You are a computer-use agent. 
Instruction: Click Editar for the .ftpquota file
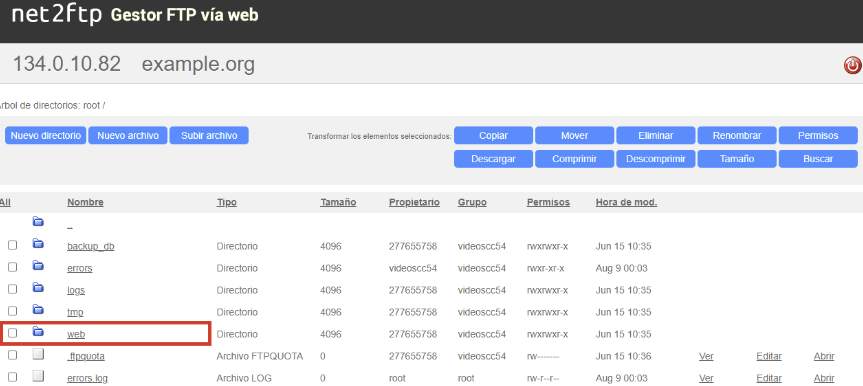click(769, 356)
